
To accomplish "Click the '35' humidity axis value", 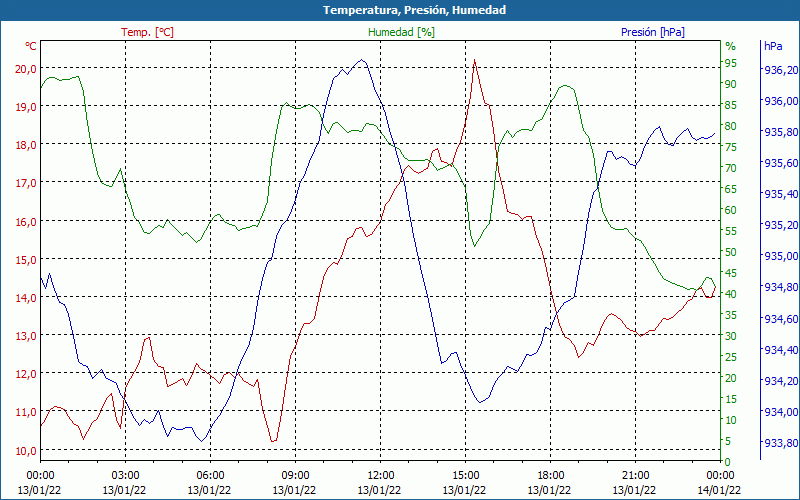I will coord(731,315).
